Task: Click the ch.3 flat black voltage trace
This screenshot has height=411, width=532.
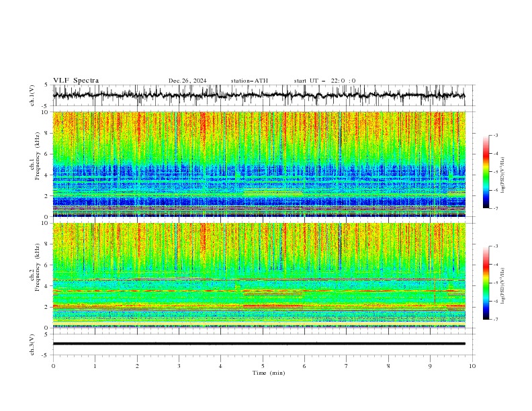Action: (259, 344)
